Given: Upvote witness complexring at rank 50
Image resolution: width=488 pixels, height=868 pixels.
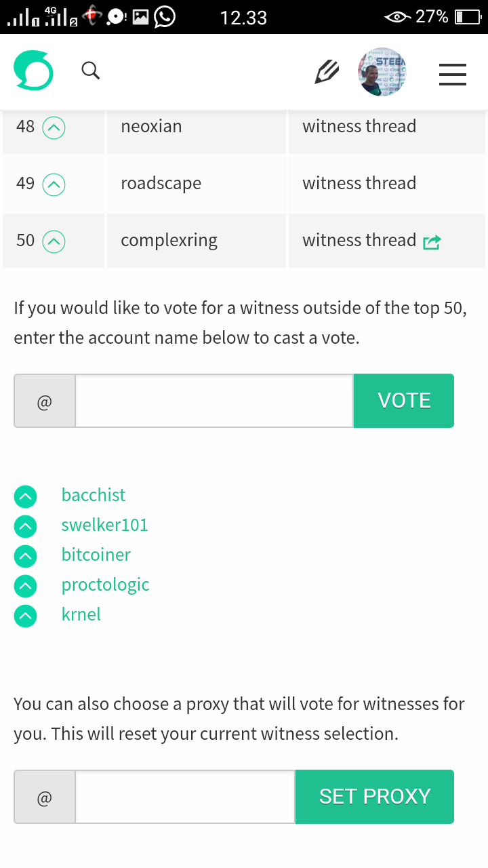Looking at the screenshot, I should pyautogui.click(x=54, y=241).
